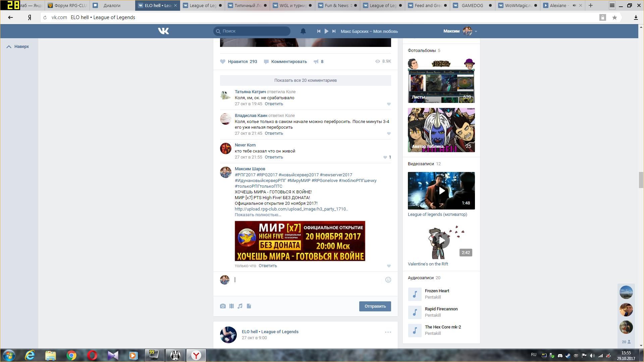Screen dimensions: 644x362
Task: Click the Поиск search field
Action: coord(252,31)
